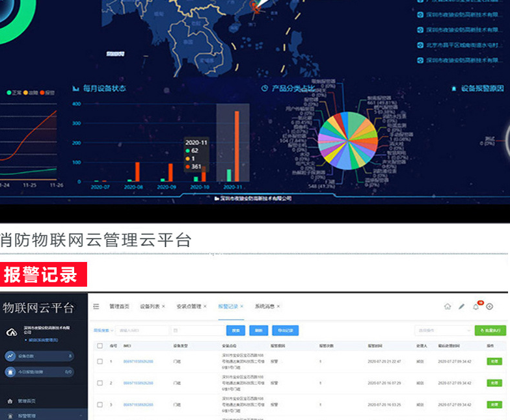Open IMEI link in row 1

138,361
